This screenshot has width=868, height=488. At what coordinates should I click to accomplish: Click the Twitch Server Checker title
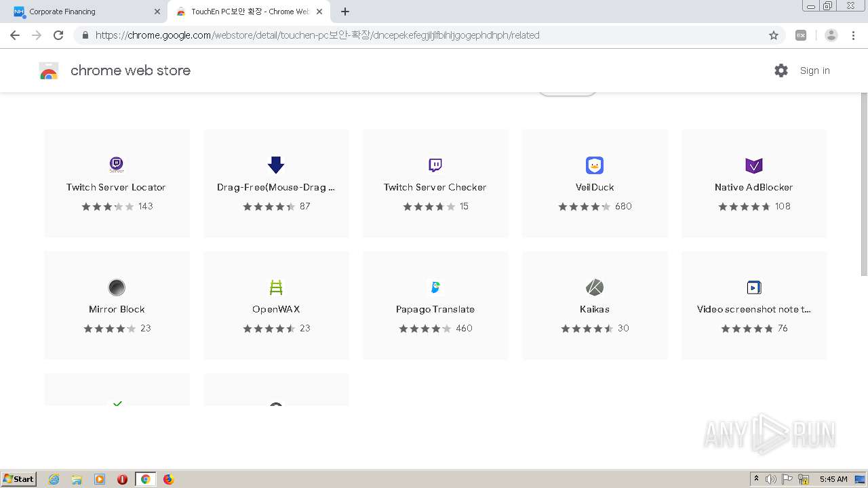(x=435, y=187)
